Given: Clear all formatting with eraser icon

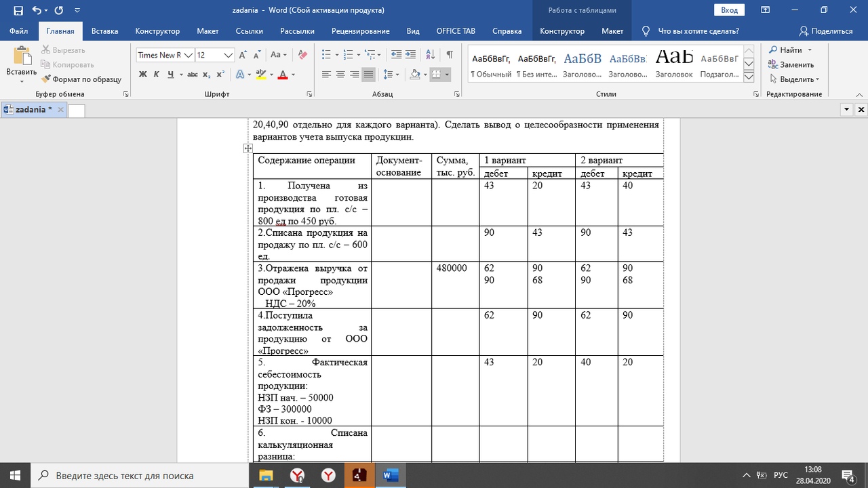Looking at the screenshot, I should [x=302, y=55].
